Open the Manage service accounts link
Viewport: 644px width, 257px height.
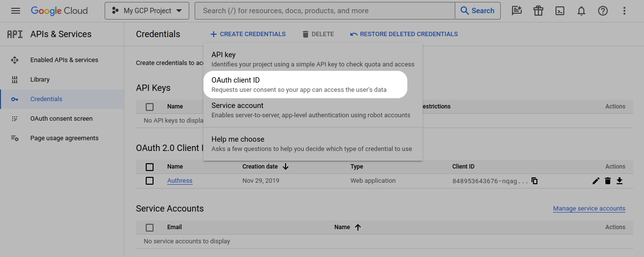(x=589, y=209)
